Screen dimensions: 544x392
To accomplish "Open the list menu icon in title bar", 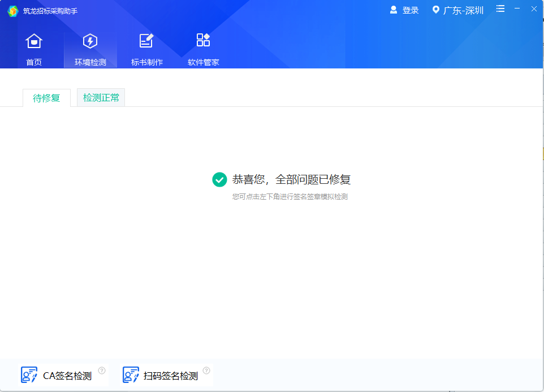I will [x=500, y=8].
